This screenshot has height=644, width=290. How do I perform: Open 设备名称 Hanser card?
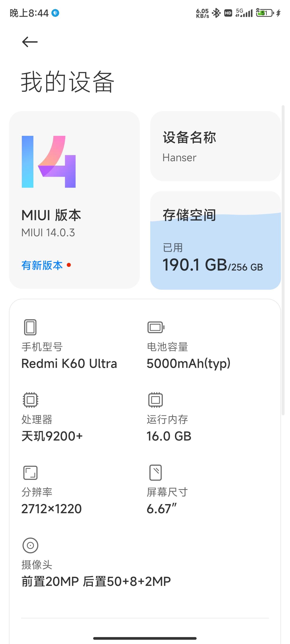click(215, 146)
